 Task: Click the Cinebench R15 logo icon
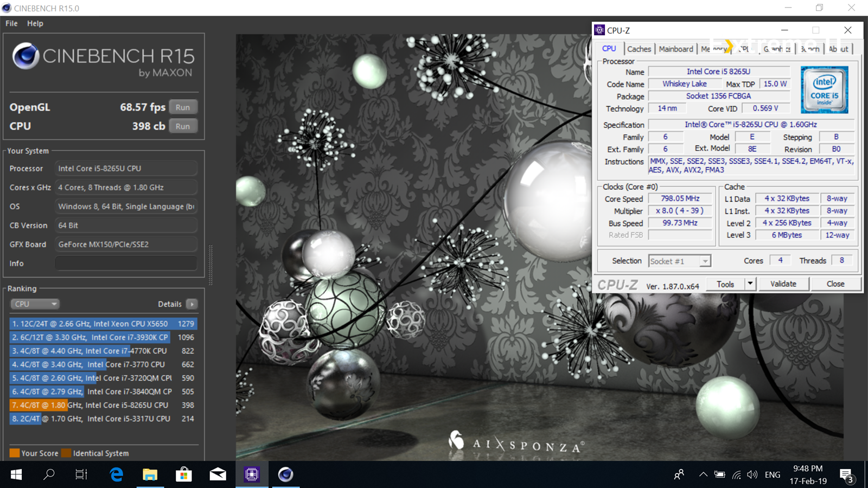click(25, 56)
